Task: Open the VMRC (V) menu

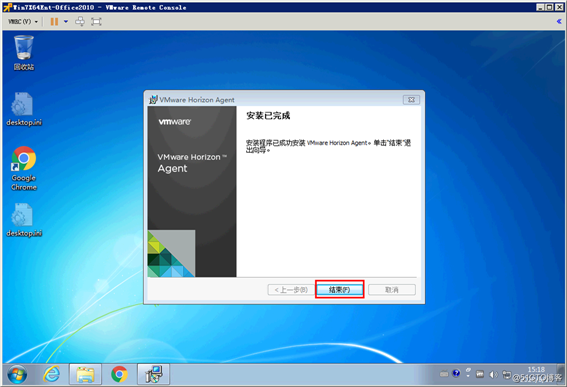Action: [x=23, y=22]
